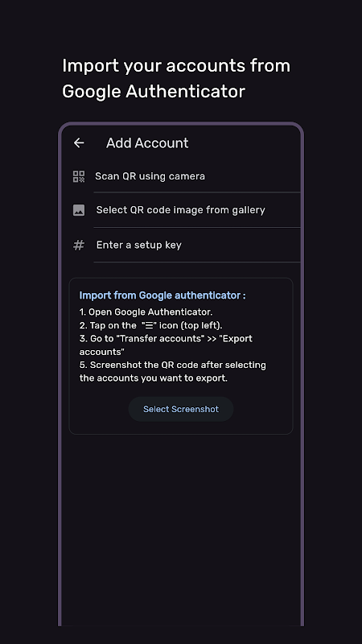362x644 pixels.
Task: Click the Import from Google authenticator heading
Action: (x=162, y=295)
